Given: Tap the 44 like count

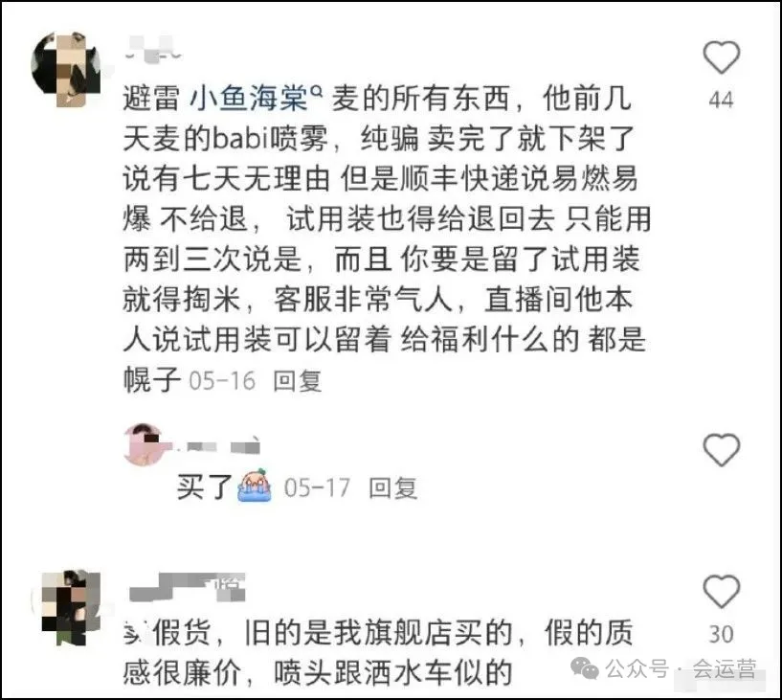Looking at the screenshot, I should click(721, 101).
